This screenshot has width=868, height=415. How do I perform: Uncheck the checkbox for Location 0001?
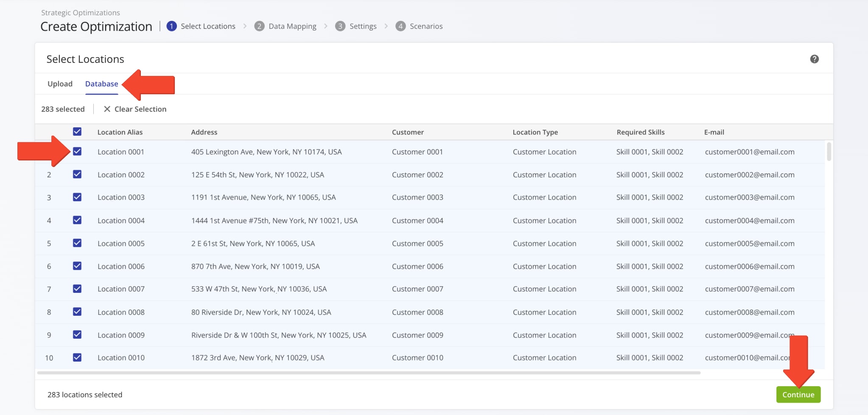coord(77,151)
